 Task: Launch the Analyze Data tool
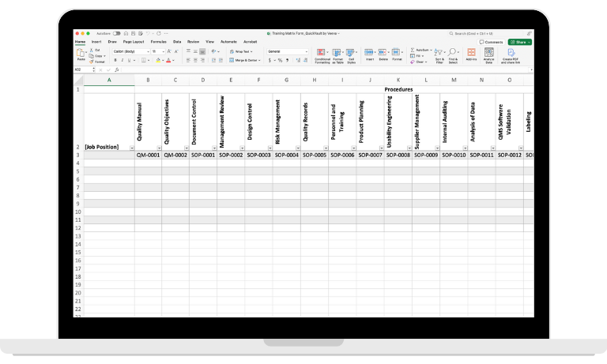(x=488, y=54)
